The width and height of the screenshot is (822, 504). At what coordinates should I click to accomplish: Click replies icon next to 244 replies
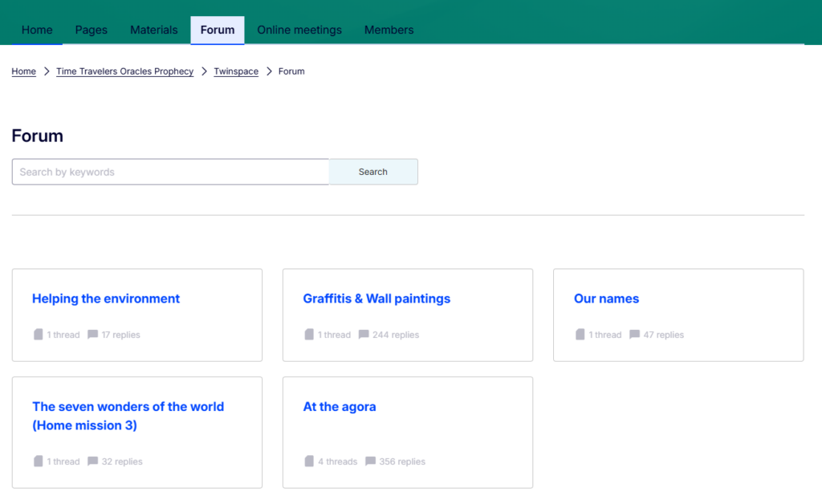point(364,334)
